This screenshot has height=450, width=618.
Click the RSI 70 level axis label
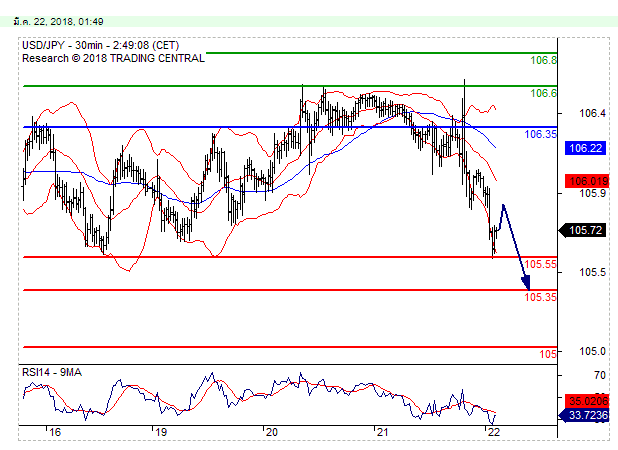point(572,375)
